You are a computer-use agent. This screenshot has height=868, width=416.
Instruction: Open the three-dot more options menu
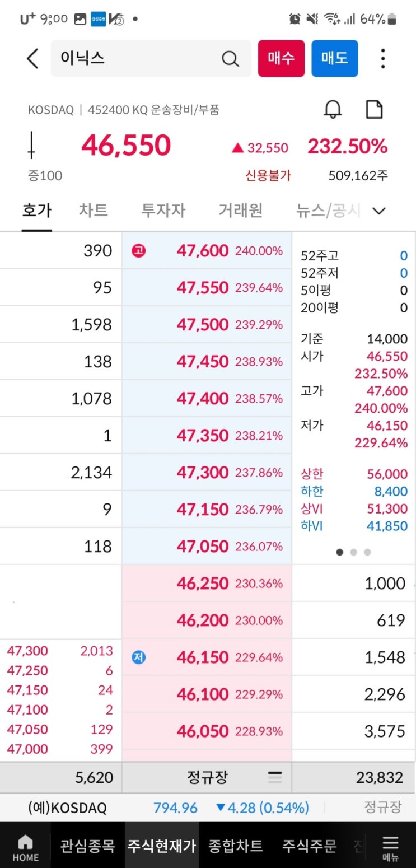[x=383, y=58]
